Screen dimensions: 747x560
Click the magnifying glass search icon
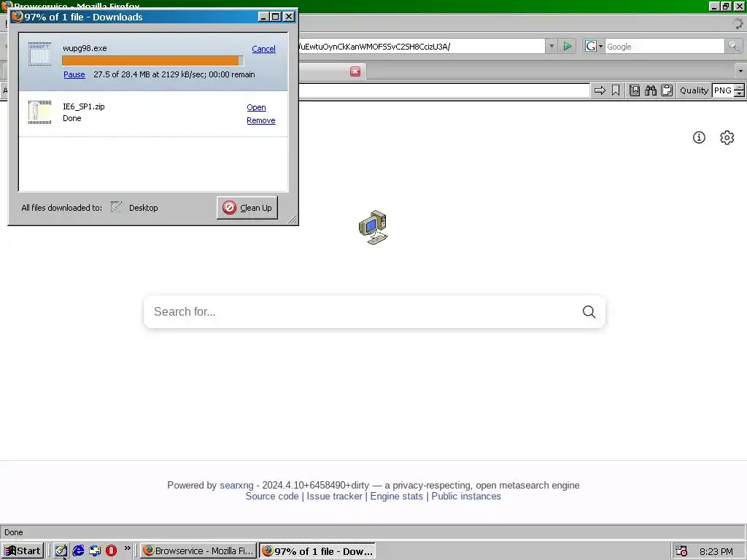589,311
